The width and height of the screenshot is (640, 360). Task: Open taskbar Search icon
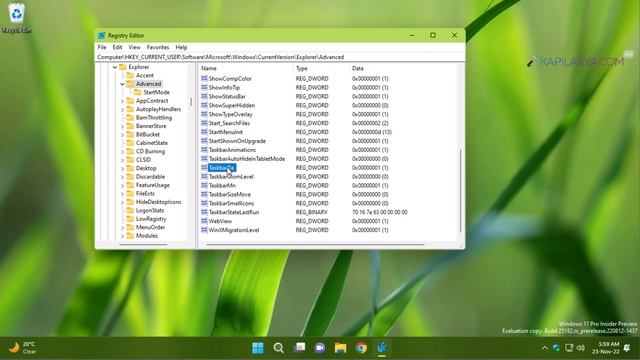279,348
